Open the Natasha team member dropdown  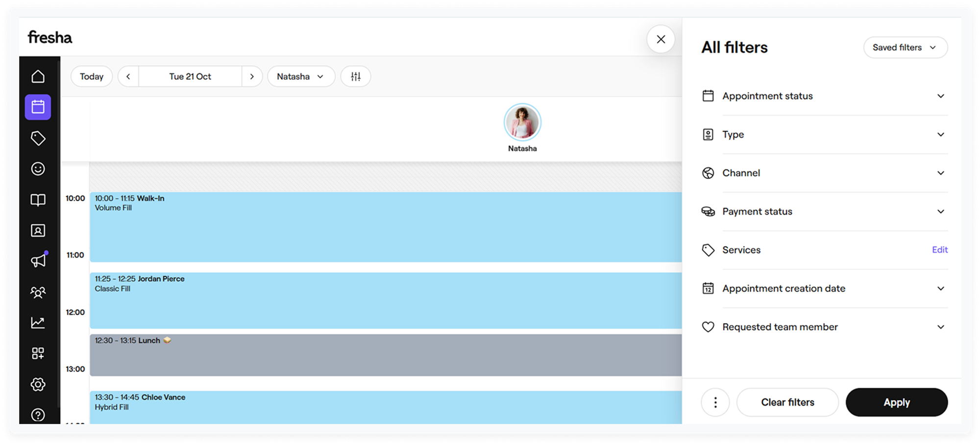(301, 76)
